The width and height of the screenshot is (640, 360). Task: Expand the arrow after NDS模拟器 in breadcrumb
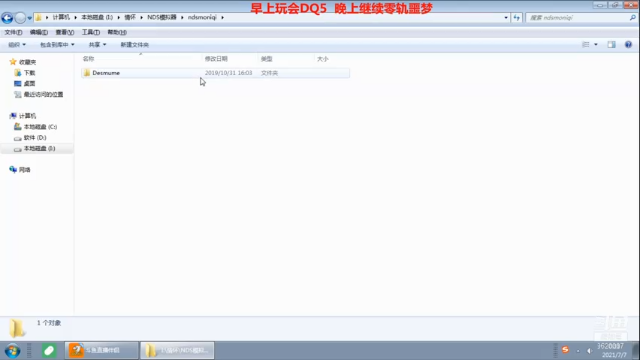pos(182,18)
